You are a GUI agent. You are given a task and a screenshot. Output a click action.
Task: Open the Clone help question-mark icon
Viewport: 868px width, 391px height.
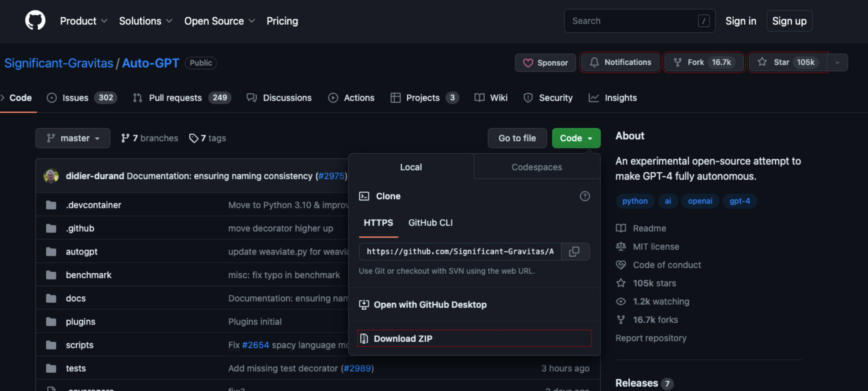coord(585,196)
